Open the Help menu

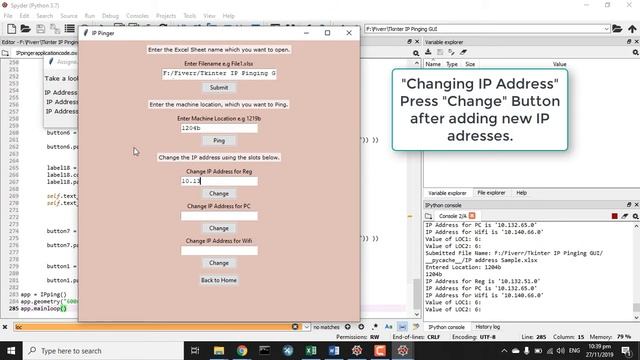(229, 16)
